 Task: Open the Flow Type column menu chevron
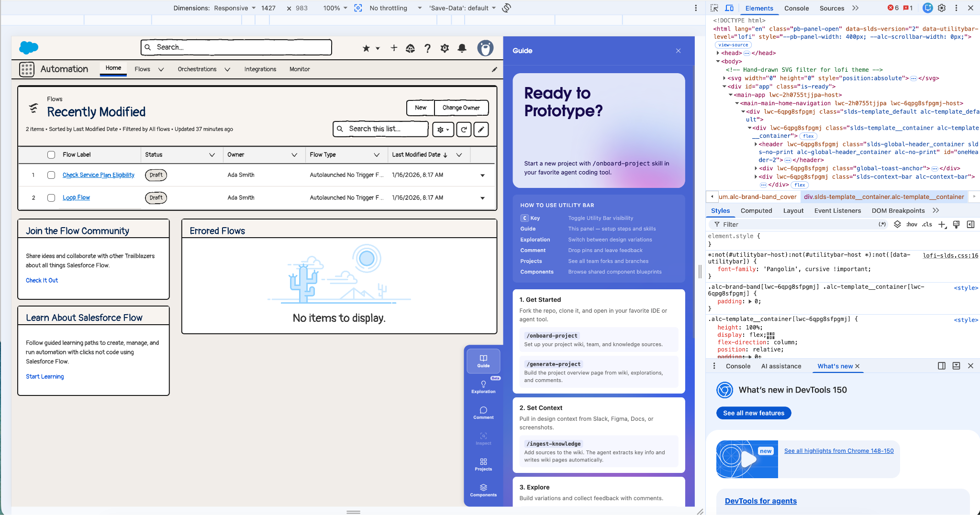point(377,155)
